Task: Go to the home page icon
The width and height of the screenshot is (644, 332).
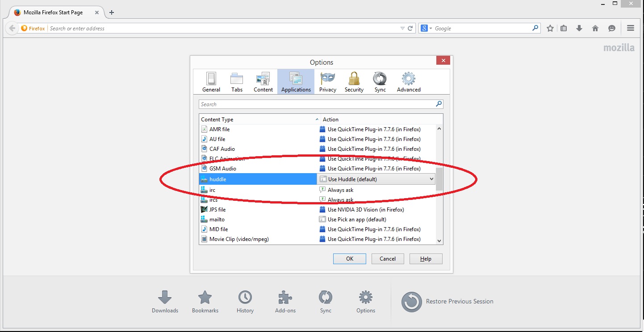Action: (x=595, y=28)
